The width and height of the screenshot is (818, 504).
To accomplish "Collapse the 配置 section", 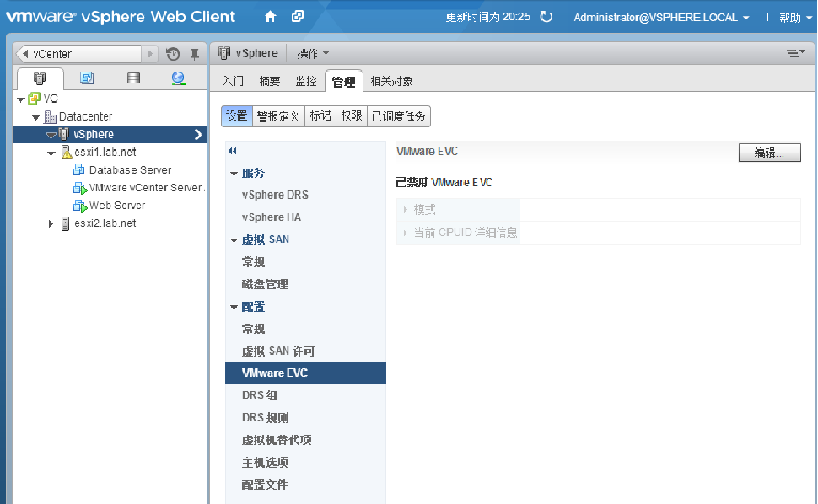I will click(x=234, y=307).
